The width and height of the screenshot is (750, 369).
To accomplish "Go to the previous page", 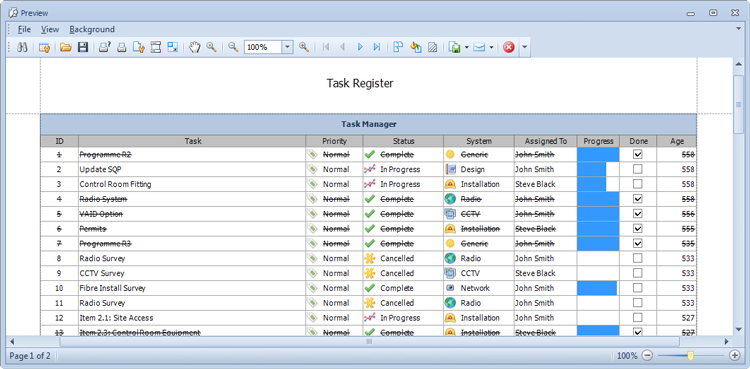I will [x=343, y=47].
